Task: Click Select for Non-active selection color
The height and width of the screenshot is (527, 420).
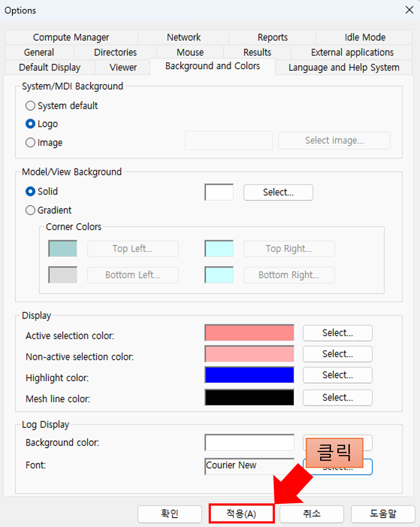Action: [x=337, y=354]
